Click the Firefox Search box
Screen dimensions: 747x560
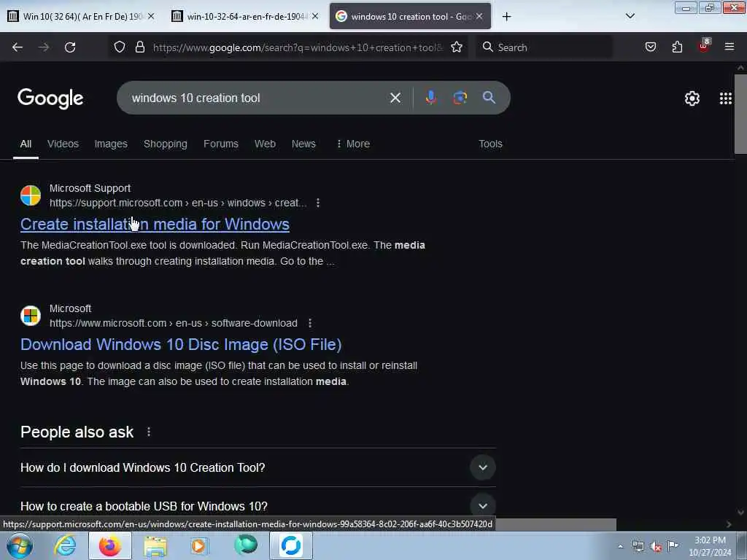[x=544, y=47]
